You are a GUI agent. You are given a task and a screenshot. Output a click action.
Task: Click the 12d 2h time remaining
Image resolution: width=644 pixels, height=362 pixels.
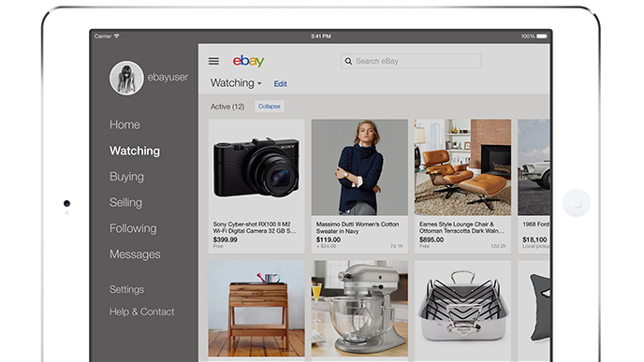(498, 246)
